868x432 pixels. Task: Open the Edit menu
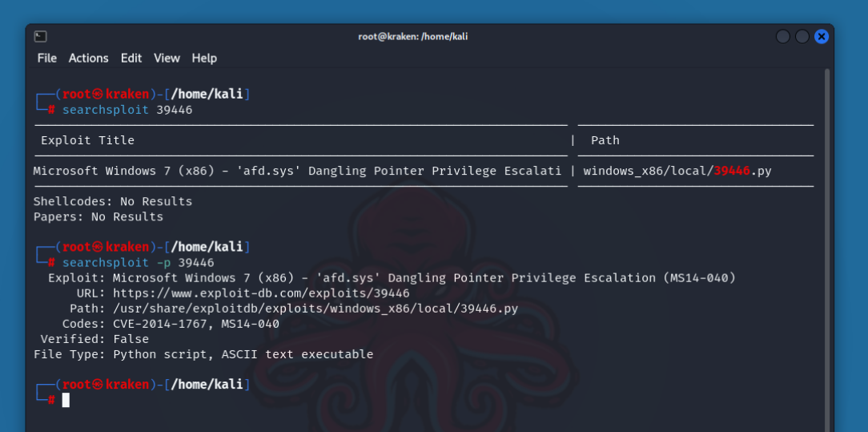tap(131, 58)
